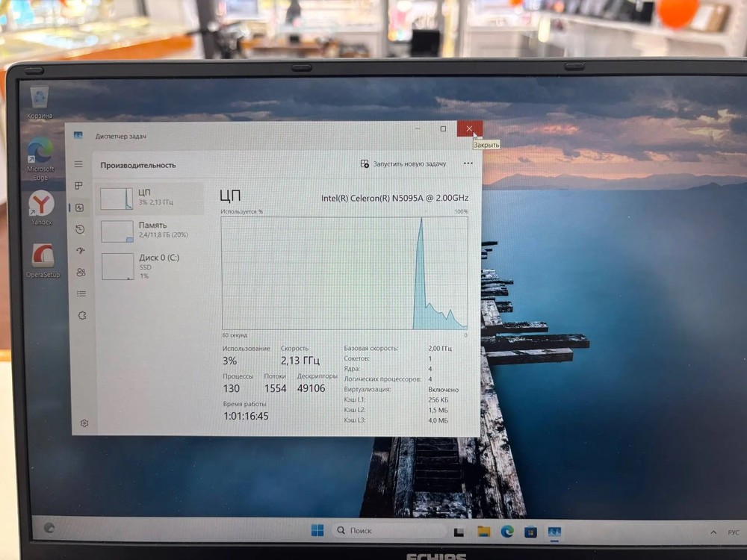Image resolution: width=747 pixels, height=560 pixels.
Task: Click the CPU usage graph
Action: pos(344,273)
